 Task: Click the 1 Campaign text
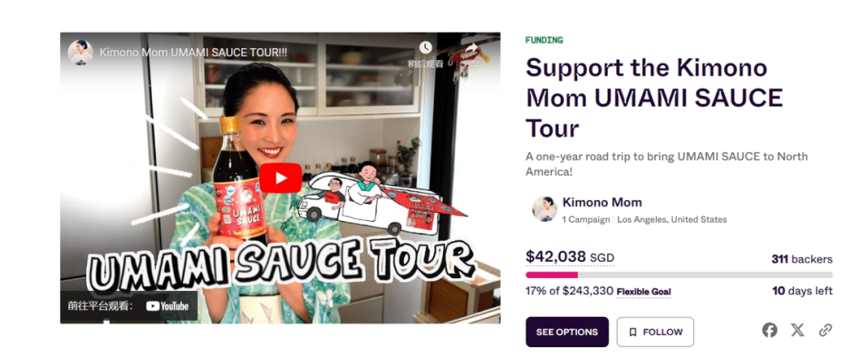pyautogui.click(x=586, y=220)
